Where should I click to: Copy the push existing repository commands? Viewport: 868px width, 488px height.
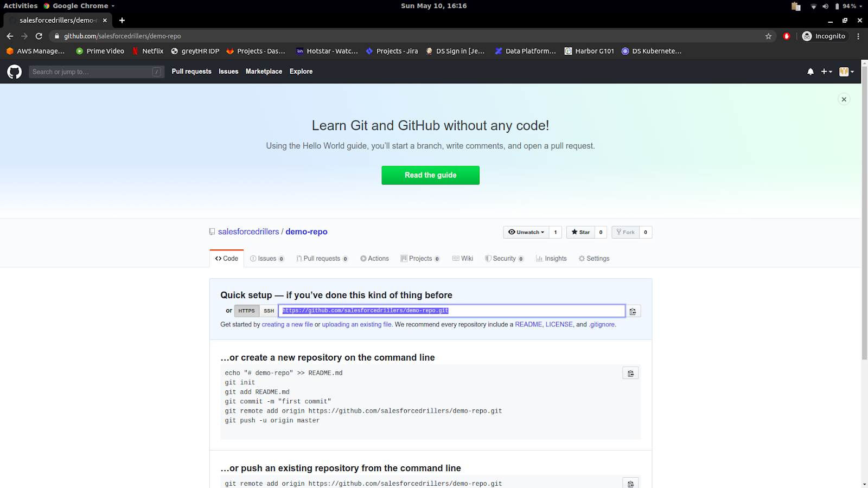coord(630,483)
